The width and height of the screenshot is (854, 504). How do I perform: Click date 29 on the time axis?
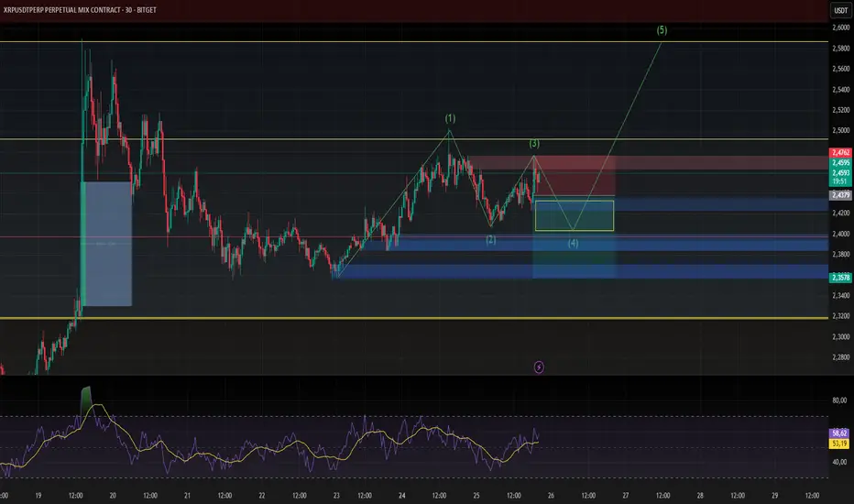(x=775, y=496)
